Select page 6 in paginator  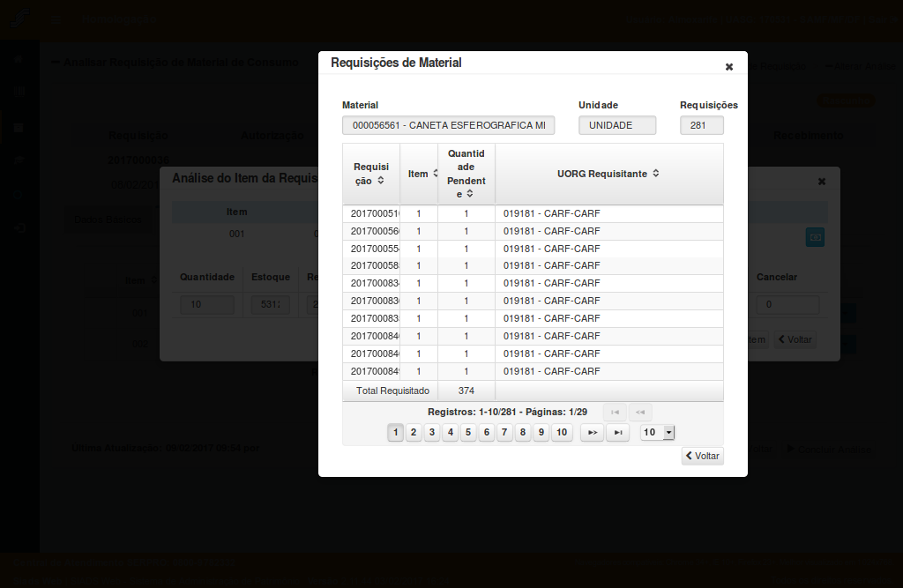tap(487, 433)
